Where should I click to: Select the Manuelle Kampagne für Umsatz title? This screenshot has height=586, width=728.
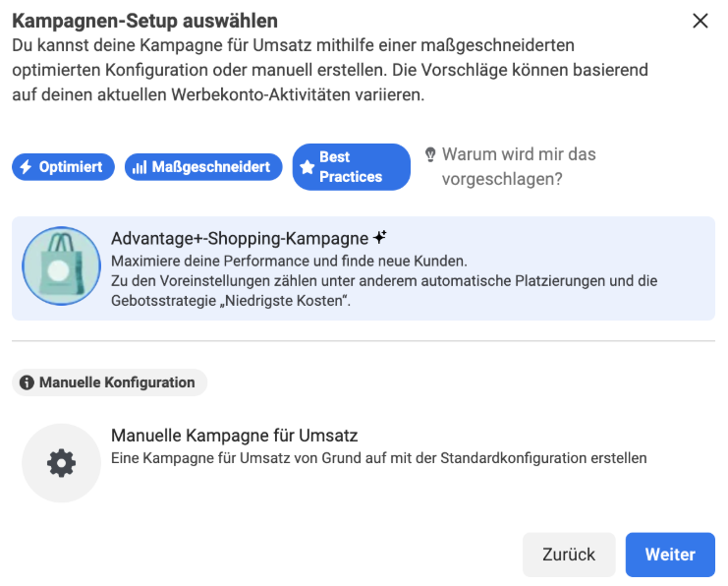(x=234, y=436)
